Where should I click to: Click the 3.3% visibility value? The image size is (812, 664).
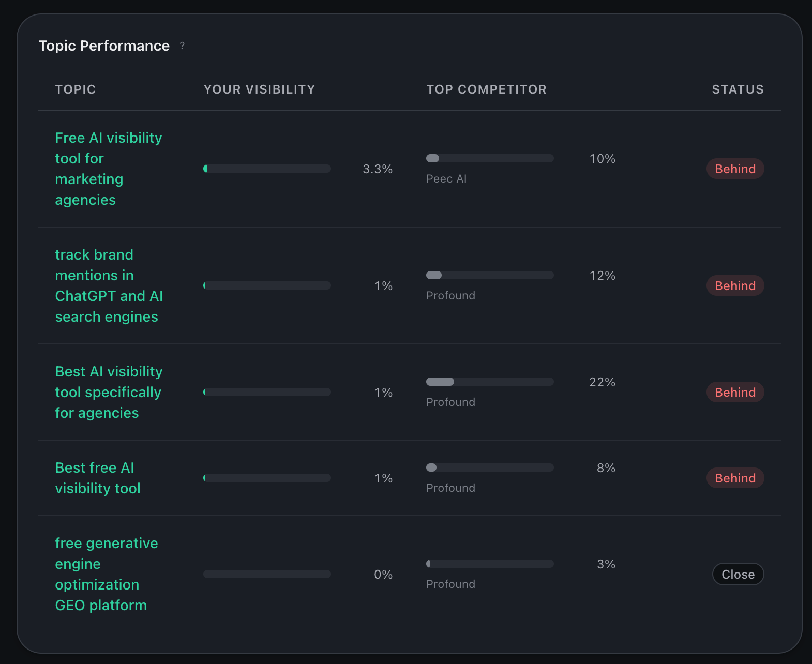378,169
